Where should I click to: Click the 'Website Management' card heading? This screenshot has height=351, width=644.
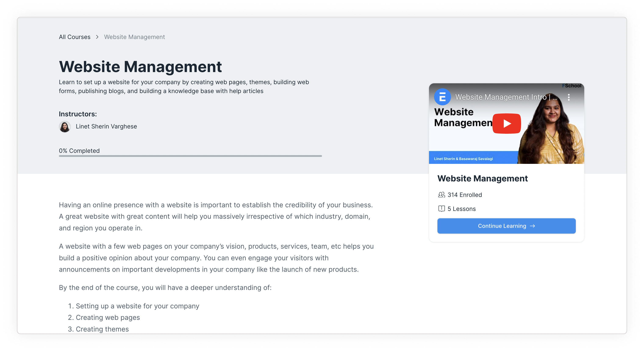coord(482,178)
